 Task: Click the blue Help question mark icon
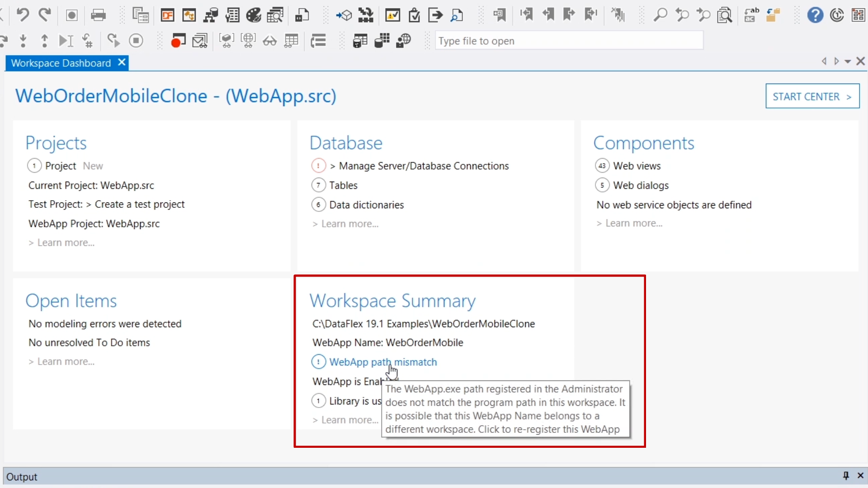click(x=815, y=15)
